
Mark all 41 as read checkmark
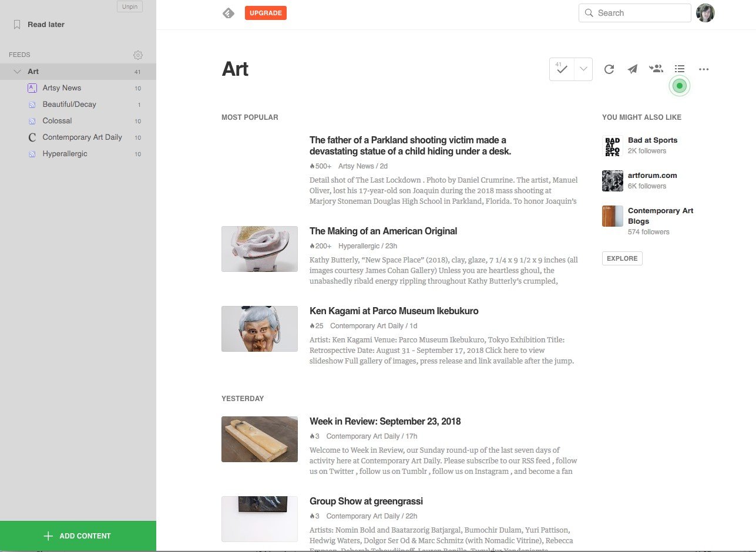tap(562, 69)
